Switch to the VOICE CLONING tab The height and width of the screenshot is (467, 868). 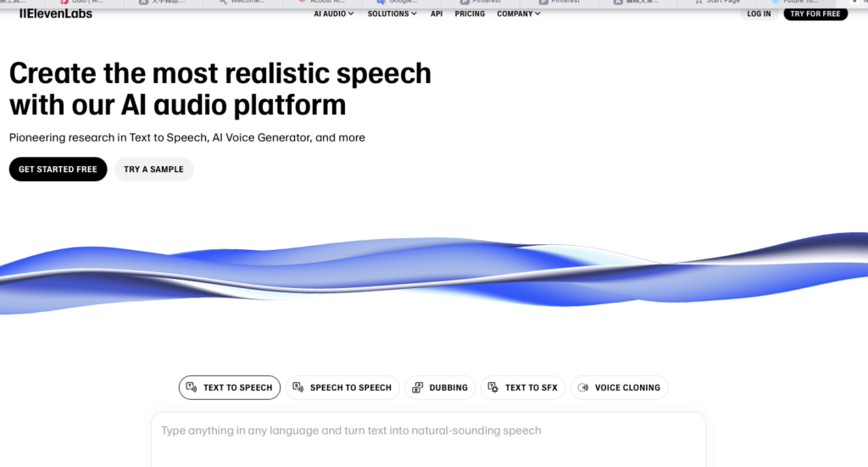point(620,387)
